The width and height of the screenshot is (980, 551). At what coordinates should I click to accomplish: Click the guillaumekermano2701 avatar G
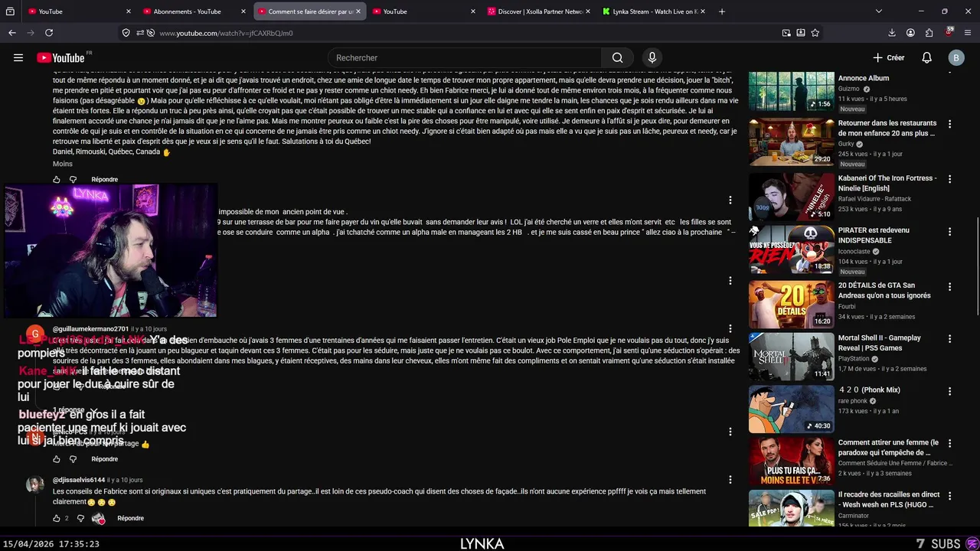pyautogui.click(x=35, y=334)
